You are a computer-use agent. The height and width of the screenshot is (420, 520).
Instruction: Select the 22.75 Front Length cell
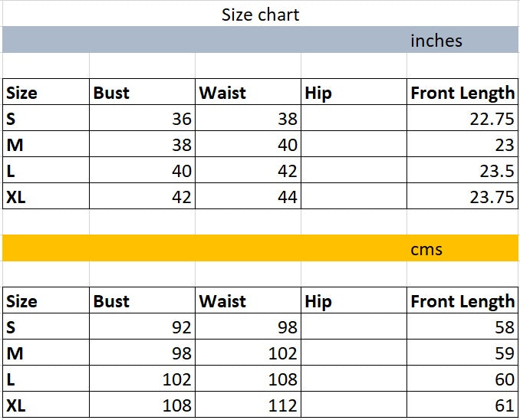pyautogui.click(x=462, y=119)
